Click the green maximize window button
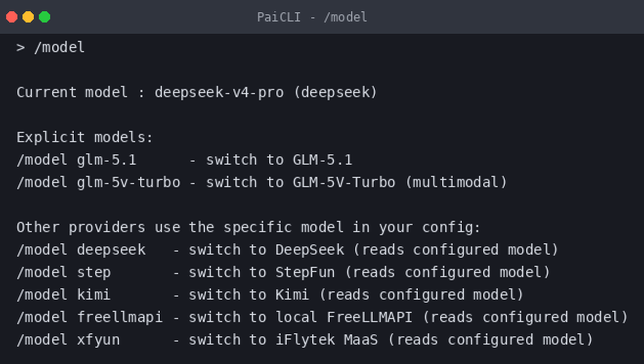This screenshot has height=364, width=644. (45, 17)
